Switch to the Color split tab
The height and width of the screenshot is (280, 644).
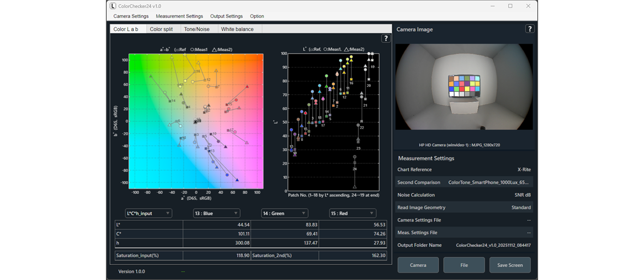click(161, 29)
